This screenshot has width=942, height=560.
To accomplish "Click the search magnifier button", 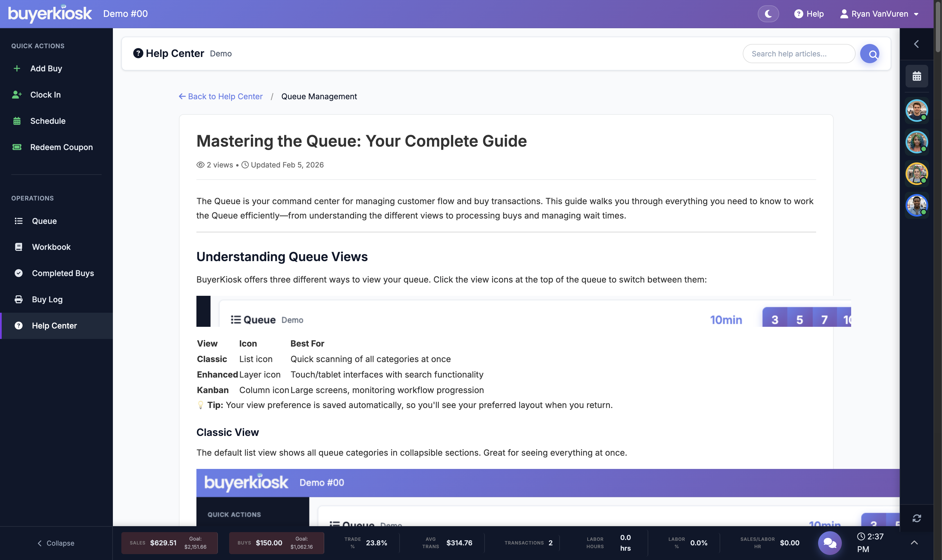I will click(x=869, y=54).
